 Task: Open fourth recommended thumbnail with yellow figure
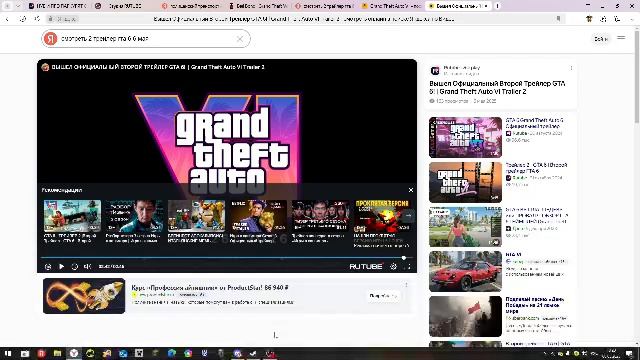tap(258, 216)
